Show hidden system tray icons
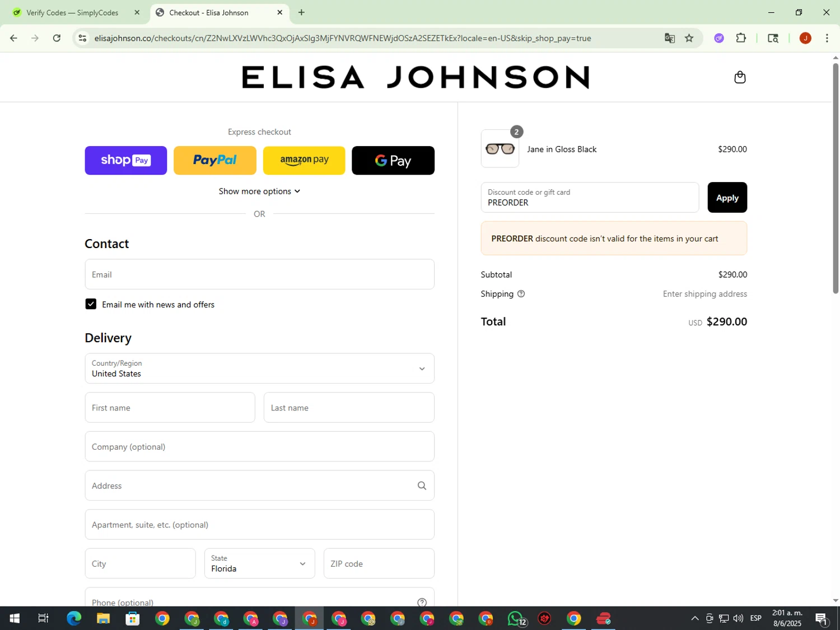840x630 pixels. click(x=694, y=618)
